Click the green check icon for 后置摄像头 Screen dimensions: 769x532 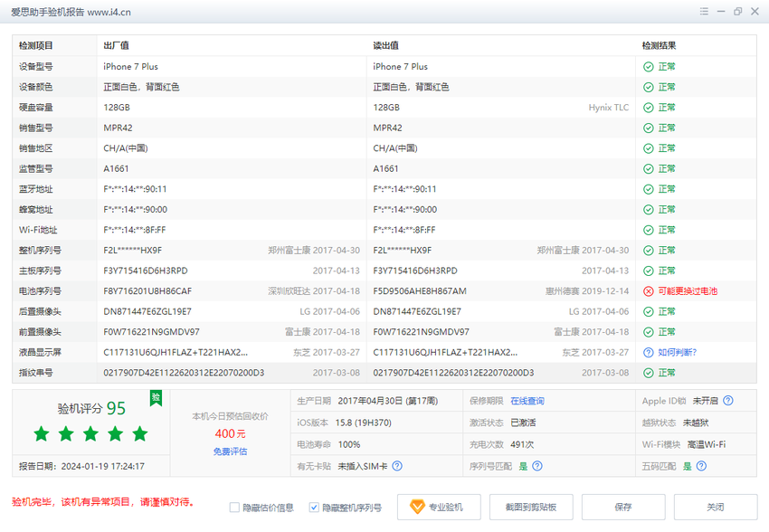coord(649,312)
